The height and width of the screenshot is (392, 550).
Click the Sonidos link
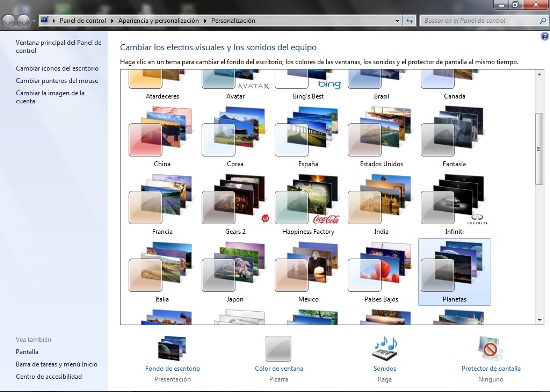tap(385, 369)
